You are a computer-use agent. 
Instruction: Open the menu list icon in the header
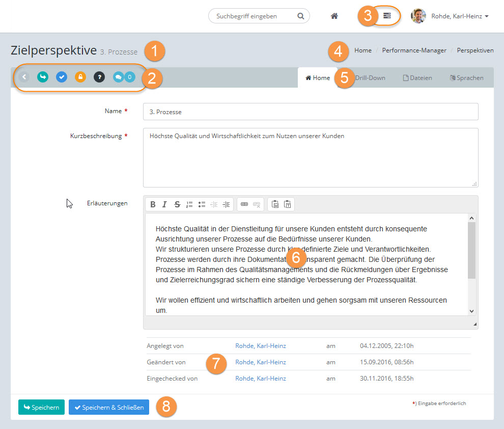tap(387, 16)
